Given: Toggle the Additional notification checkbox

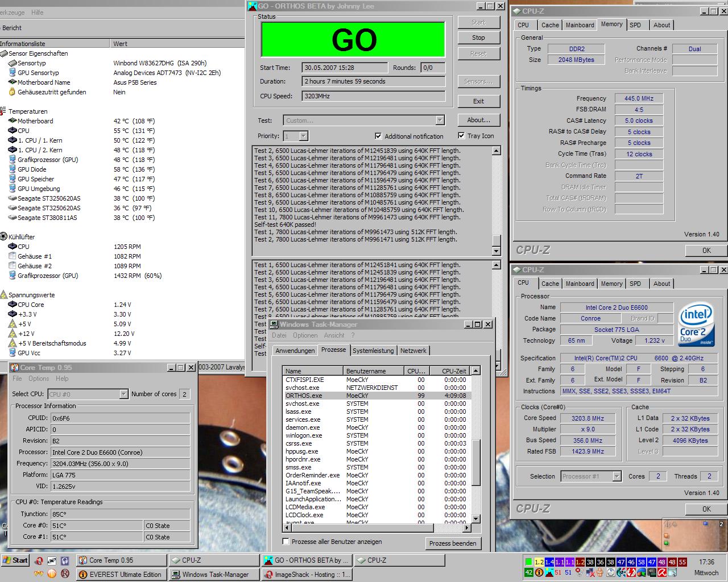Looking at the screenshot, I should coord(378,136).
